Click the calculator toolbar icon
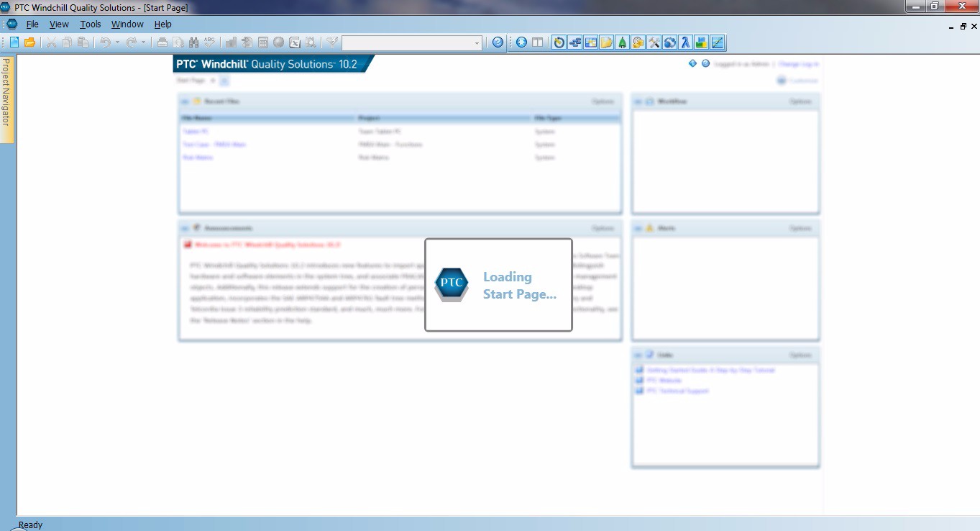This screenshot has width=980, height=531. pyautogui.click(x=262, y=42)
